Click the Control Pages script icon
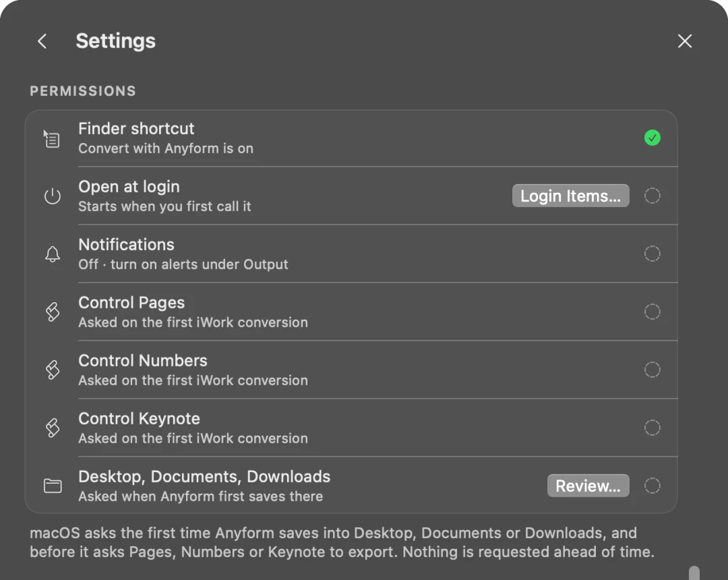The width and height of the screenshot is (728, 580). click(x=53, y=312)
